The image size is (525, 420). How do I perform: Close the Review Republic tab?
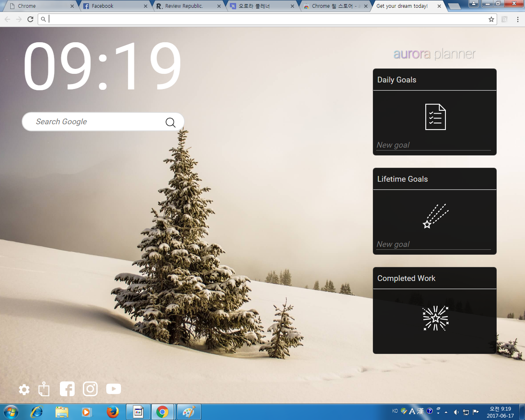[x=219, y=6]
